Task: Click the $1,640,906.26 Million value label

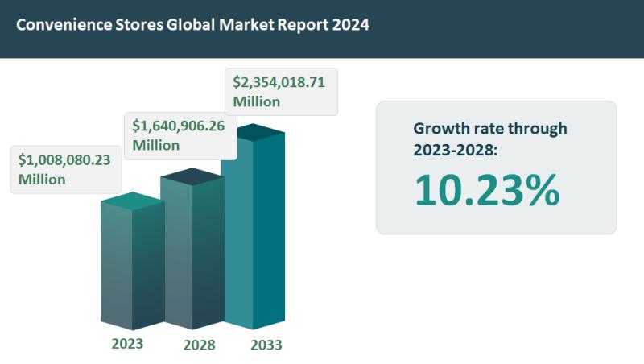Action: 180,135
